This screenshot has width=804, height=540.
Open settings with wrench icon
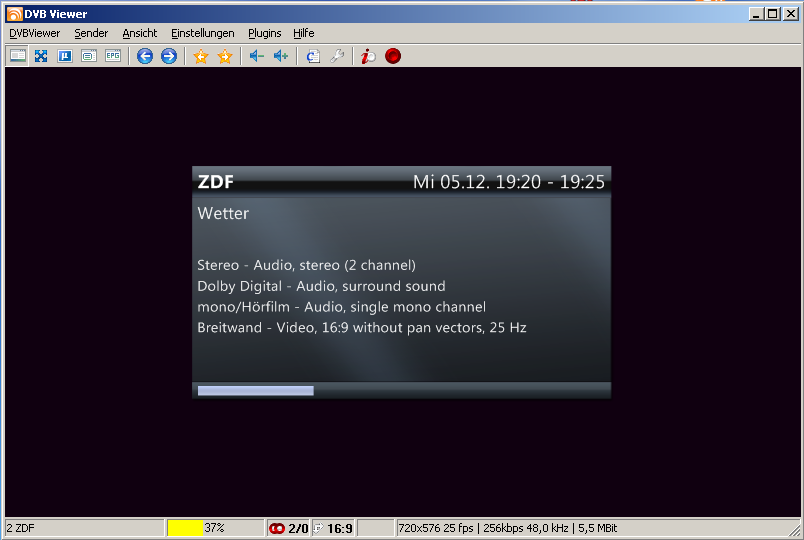coord(337,56)
